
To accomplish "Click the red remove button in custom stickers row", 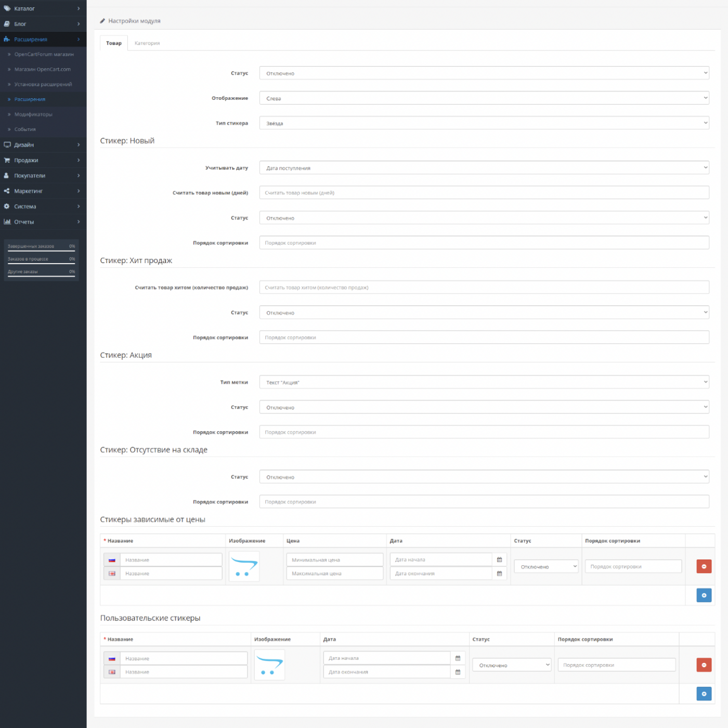I will click(x=704, y=665).
